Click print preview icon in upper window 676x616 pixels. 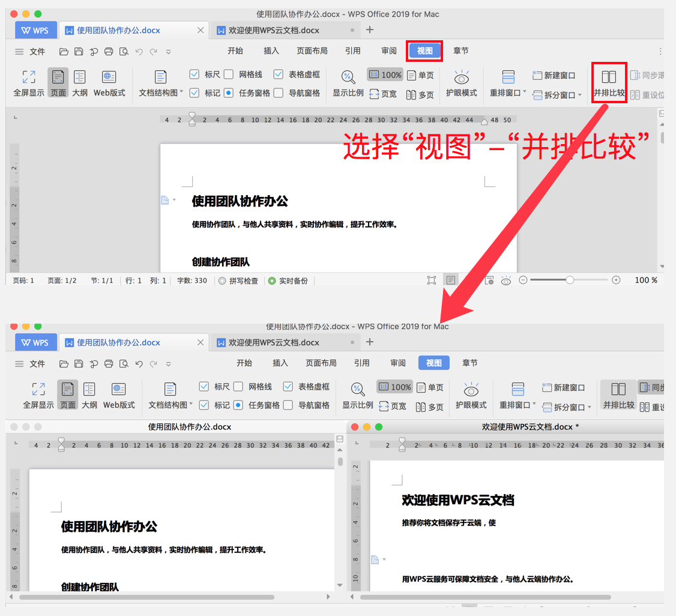click(124, 52)
